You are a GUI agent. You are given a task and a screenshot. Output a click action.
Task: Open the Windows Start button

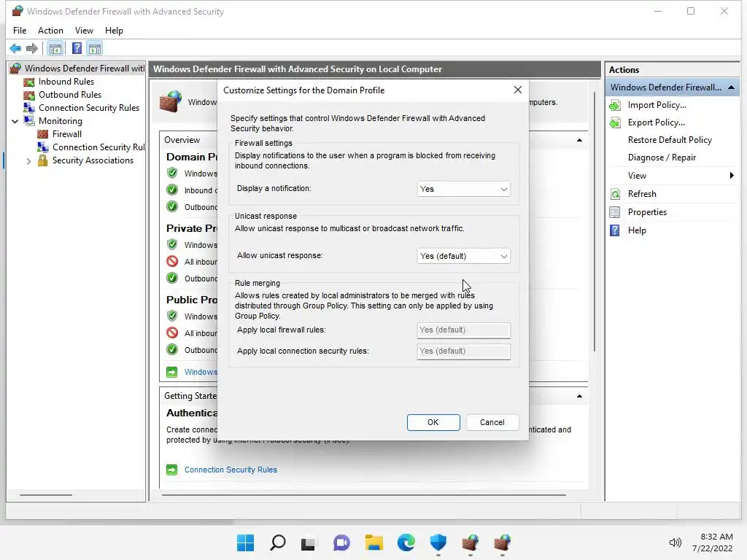tap(245, 542)
